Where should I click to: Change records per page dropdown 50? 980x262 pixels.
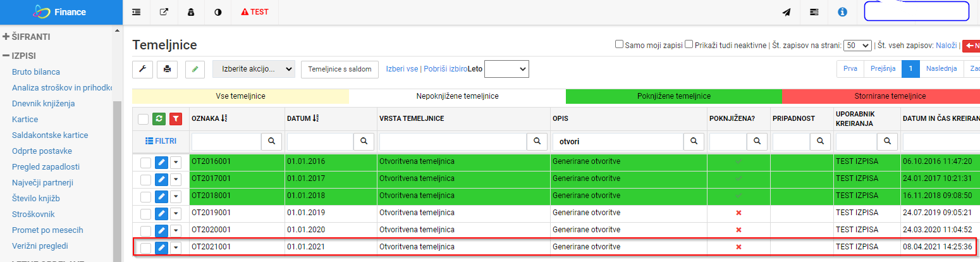[858, 46]
